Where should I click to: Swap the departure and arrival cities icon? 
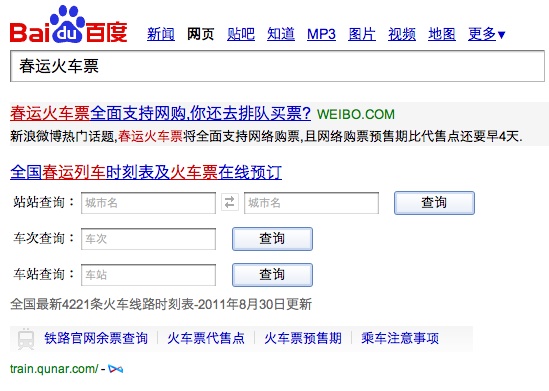click(x=230, y=202)
